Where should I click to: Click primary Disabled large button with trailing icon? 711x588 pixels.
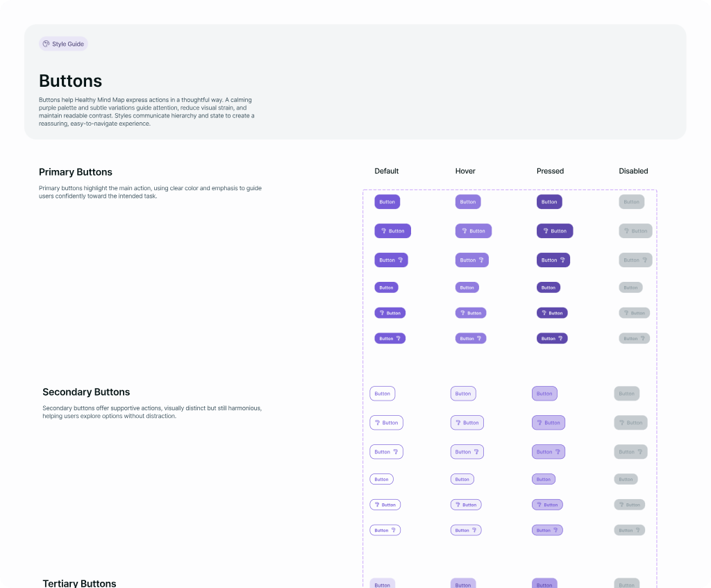[x=636, y=260]
